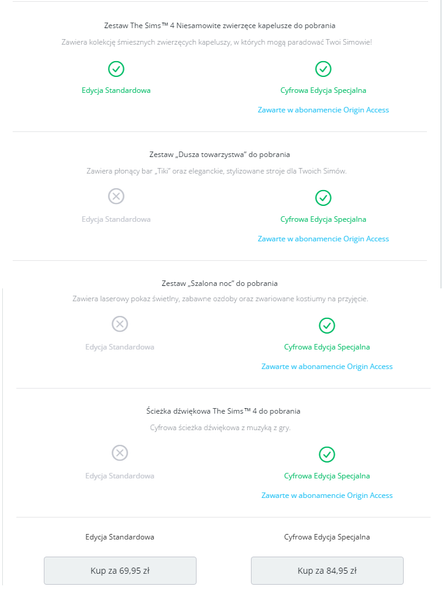The image size is (442, 600).
Task: Open Origin Access link under Ścieżka dźwiękowa
Action: point(327,496)
